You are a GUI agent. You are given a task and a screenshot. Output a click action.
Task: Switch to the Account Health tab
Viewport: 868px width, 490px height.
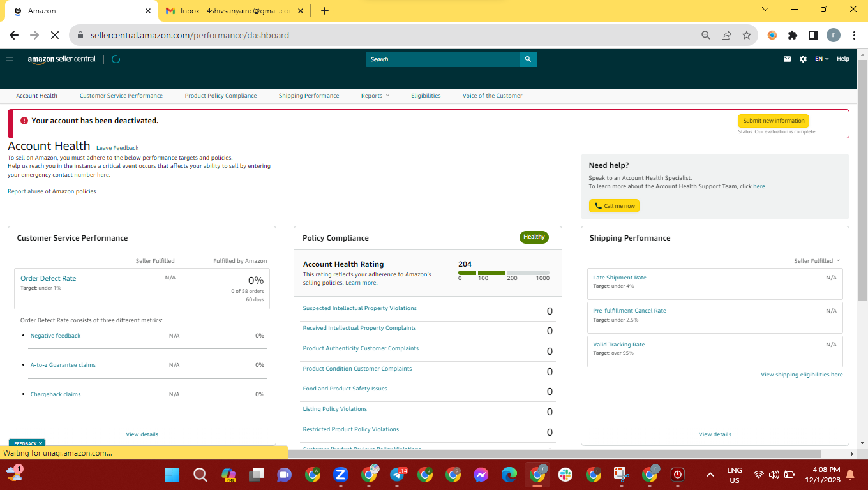(x=36, y=96)
